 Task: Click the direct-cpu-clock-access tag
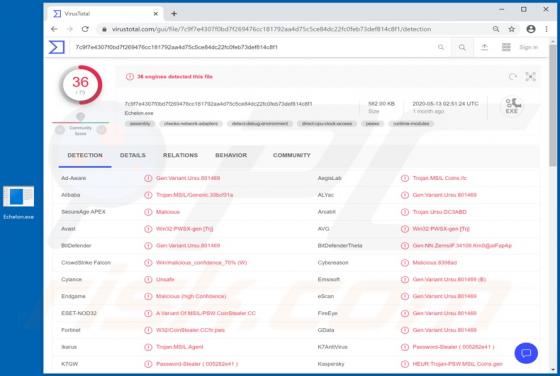327,124
